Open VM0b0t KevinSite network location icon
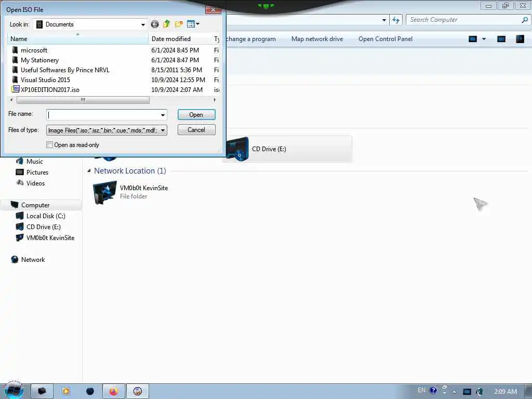 pyautogui.click(x=104, y=192)
